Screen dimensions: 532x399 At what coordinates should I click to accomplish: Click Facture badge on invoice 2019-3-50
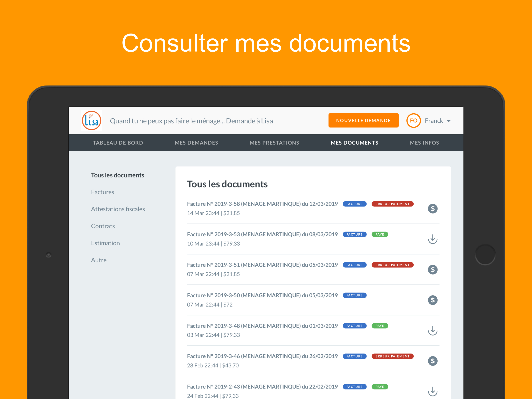coord(354,295)
